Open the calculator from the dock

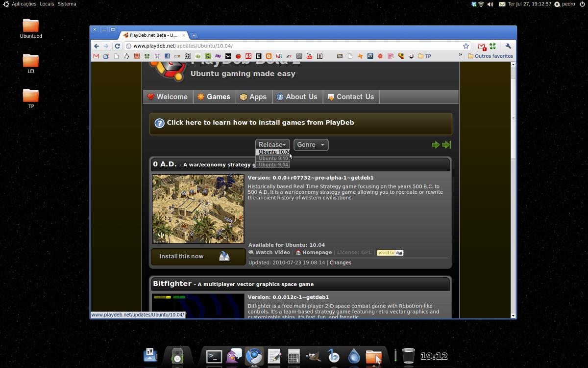coord(294,356)
